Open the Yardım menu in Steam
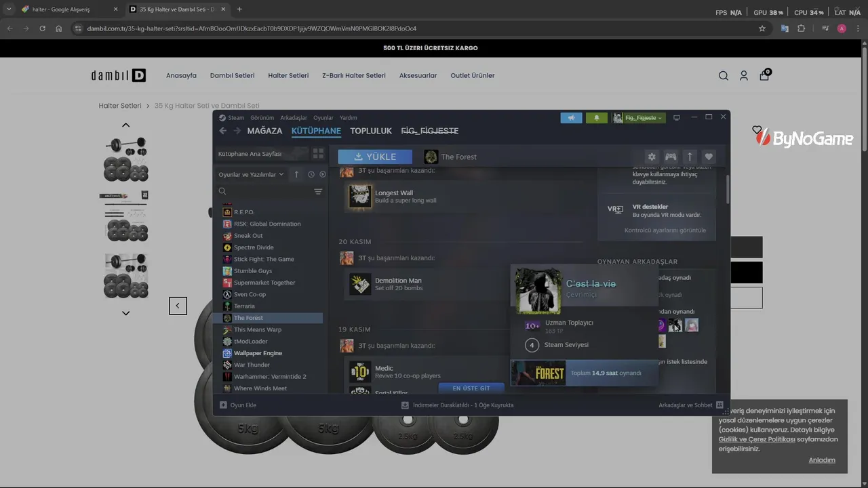Viewport: 868px width, 488px height. 348,118
